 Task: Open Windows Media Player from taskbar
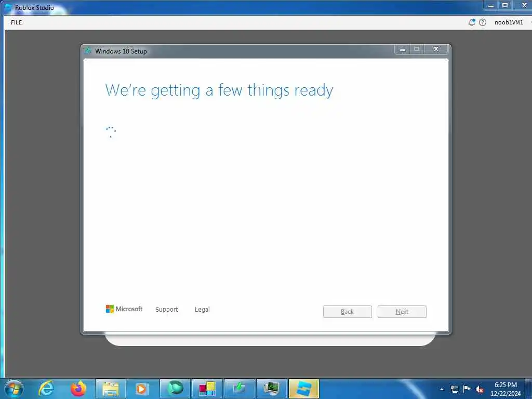coord(141,389)
